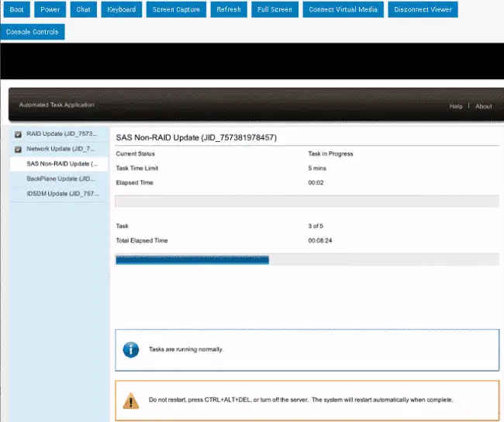Click the 'Do not restart' warning message

pyautogui.click(x=301, y=400)
